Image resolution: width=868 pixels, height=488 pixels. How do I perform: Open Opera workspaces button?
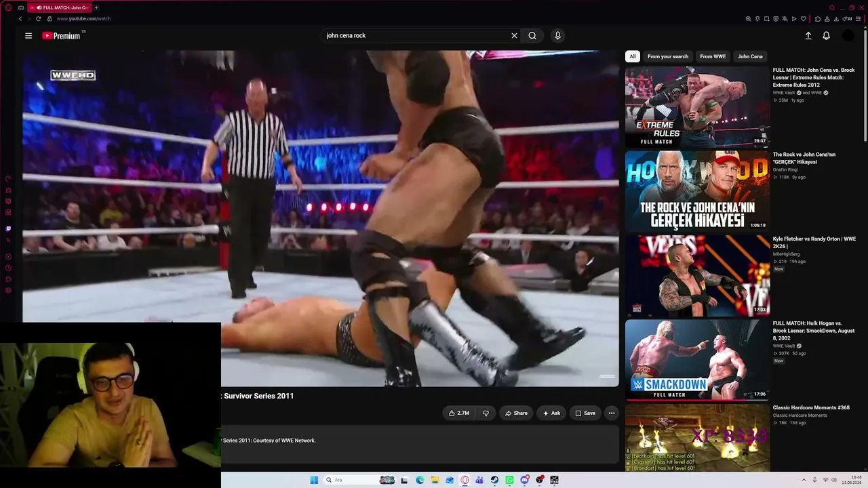coord(21,7)
